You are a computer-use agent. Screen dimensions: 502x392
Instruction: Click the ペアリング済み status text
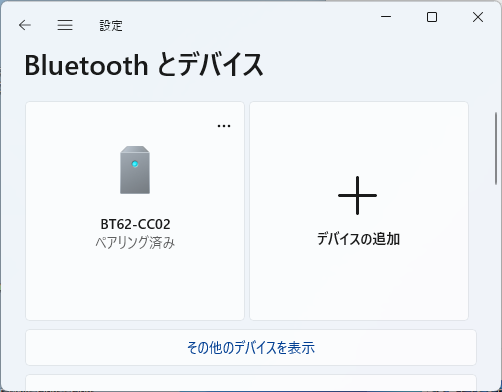(135, 243)
